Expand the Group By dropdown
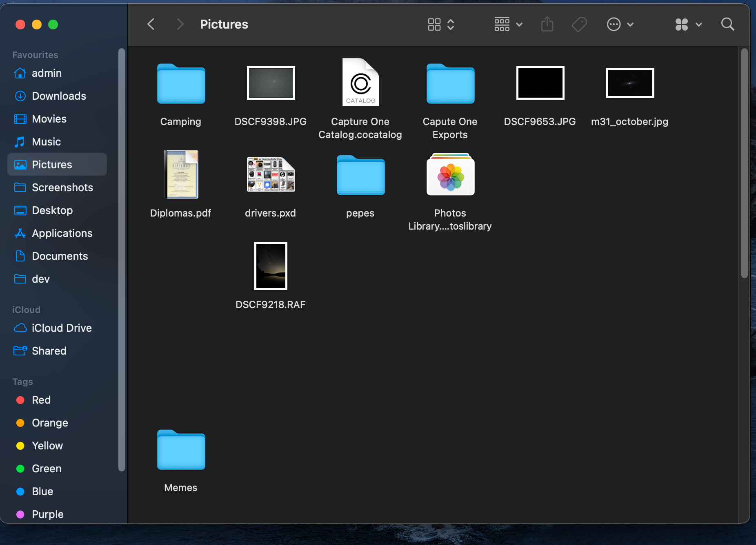Screen dimensions: 756x545 508,25
